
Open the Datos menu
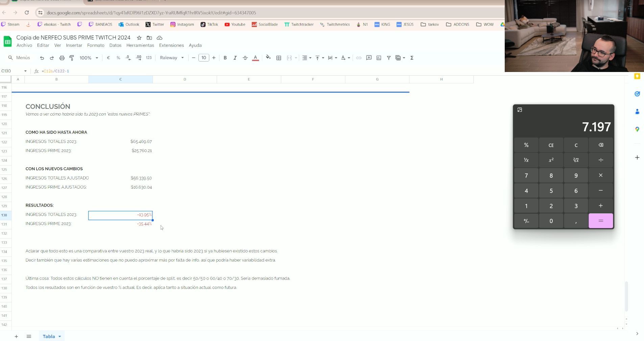coord(115,45)
